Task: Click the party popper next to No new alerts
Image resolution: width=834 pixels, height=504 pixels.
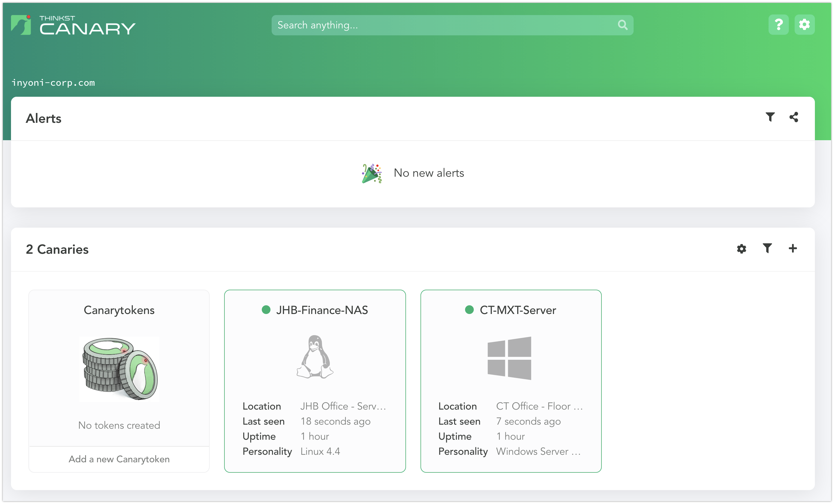Action: tap(371, 173)
